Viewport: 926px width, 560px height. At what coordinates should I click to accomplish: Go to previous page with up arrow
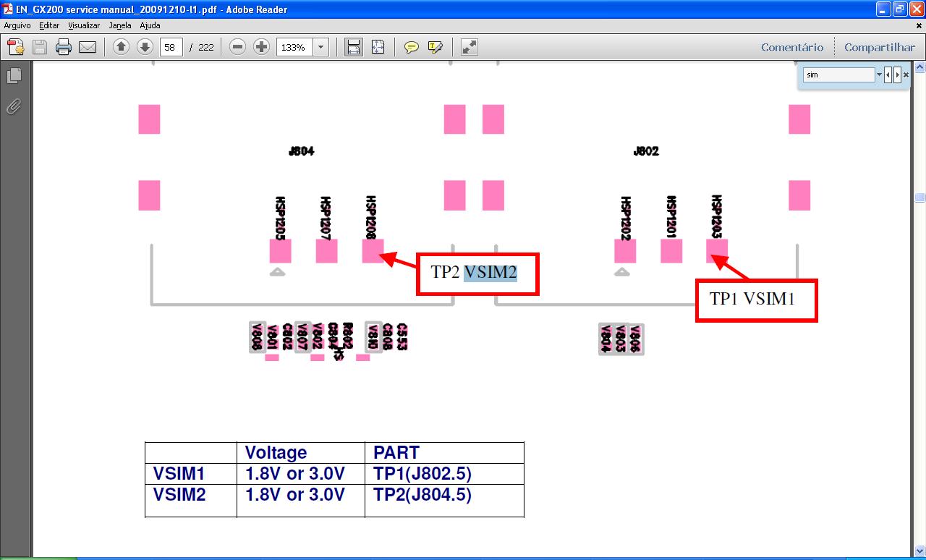pyautogui.click(x=122, y=47)
